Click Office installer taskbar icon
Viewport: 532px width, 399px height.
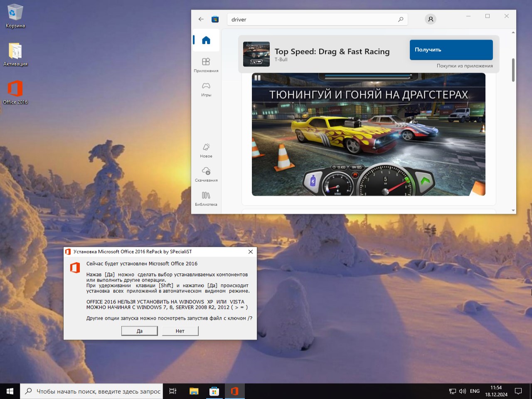click(234, 391)
